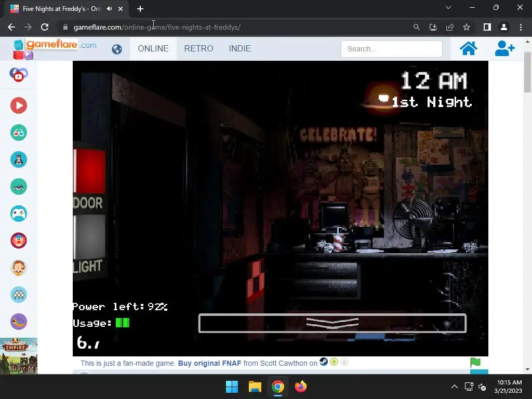Viewport: 532px width, 399px height.
Task: Open the camera monitor flip-up bar
Action: (x=332, y=323)
